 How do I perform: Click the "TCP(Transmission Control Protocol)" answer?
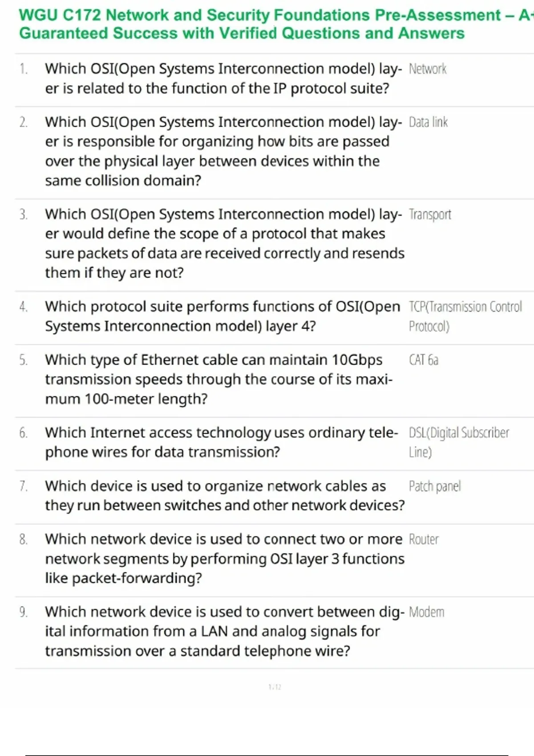[465, 316]
